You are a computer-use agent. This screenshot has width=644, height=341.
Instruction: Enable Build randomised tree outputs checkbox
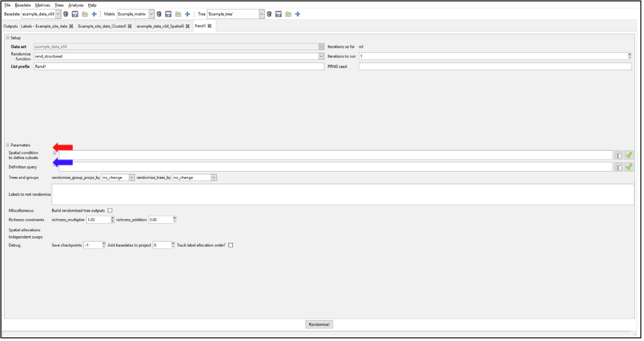pyautogui.click(x=110, y=211)
